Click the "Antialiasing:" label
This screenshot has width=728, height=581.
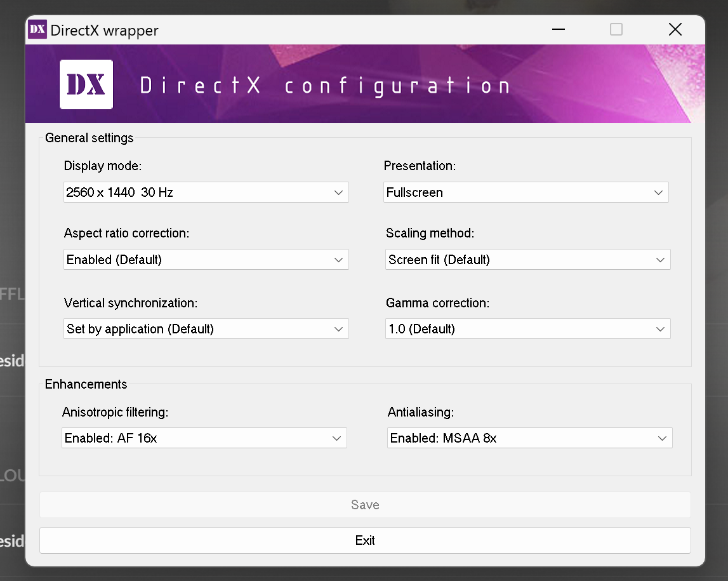click(x=421, y=412)
